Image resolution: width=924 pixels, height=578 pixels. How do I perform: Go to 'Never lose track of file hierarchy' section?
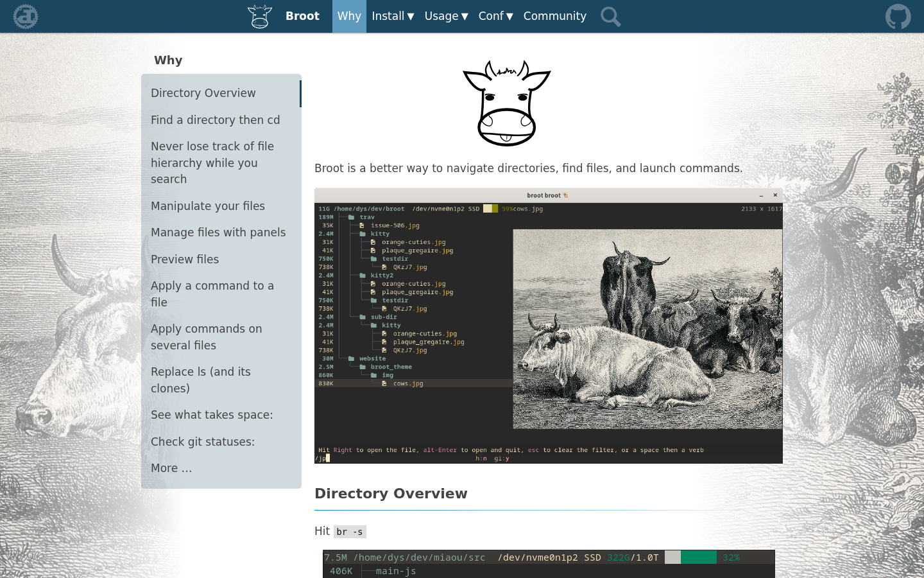coord(221,163)
